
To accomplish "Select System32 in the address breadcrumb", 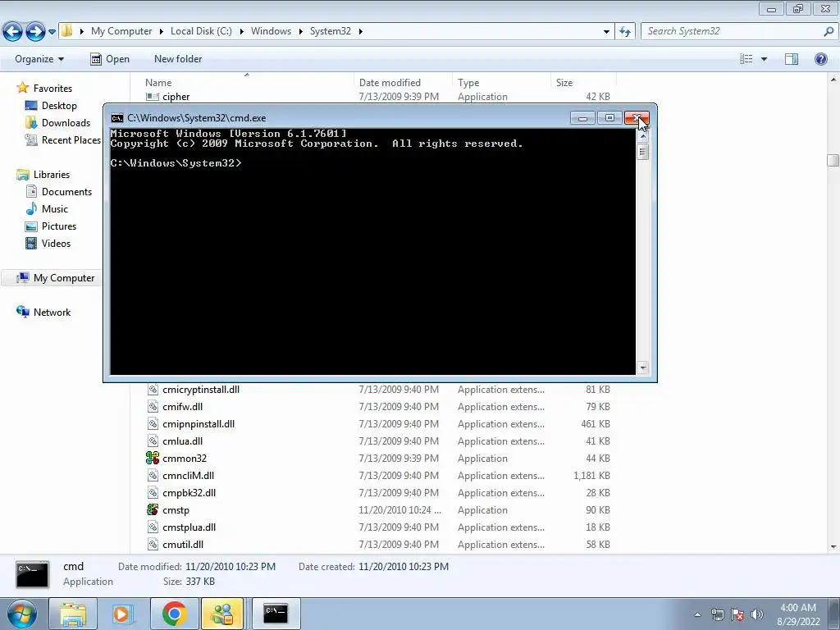I will (331, 31).
